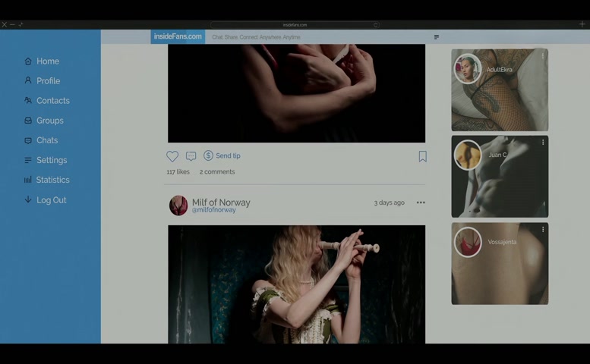Click the Settings sliders icon
Image resolution: width=590 pixels, height=364 pixels.
28,160
